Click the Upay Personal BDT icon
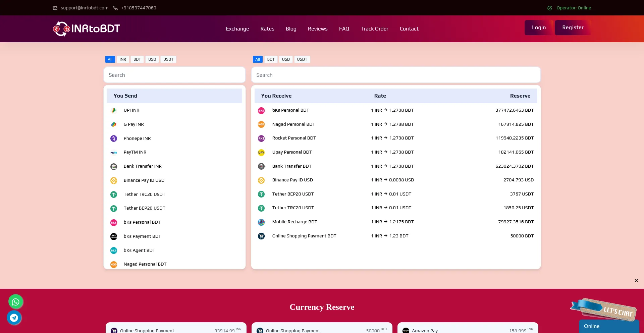Viewport: 644px width, 333px height. (x=261, y=152)
